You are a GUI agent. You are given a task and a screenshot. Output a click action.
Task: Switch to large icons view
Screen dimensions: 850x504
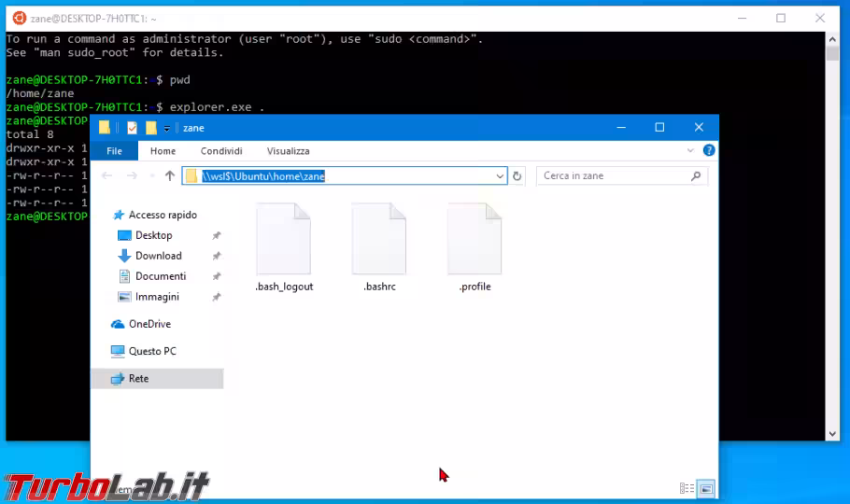coord(706,489)
